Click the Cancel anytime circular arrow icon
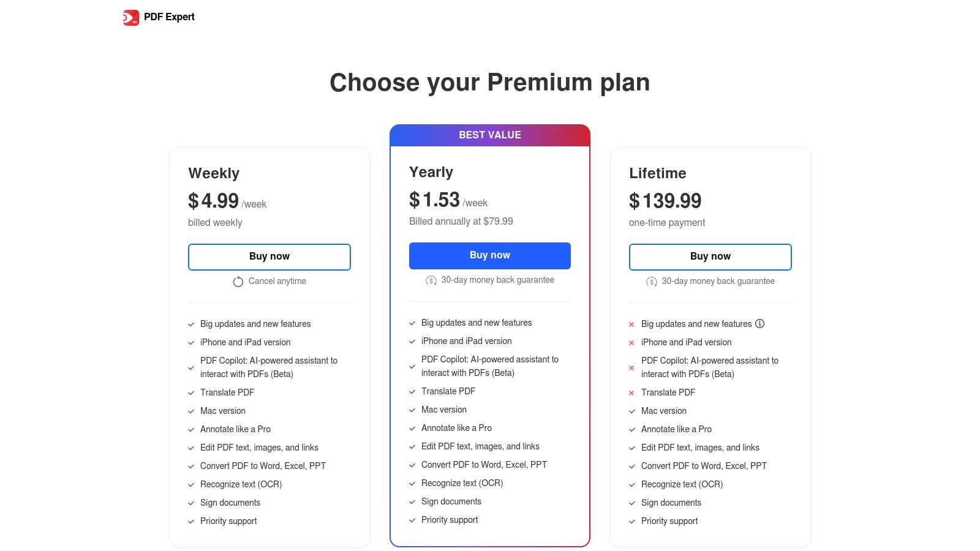Image resolution: width=980 pixels, height=551 pixels. [238, 282]
